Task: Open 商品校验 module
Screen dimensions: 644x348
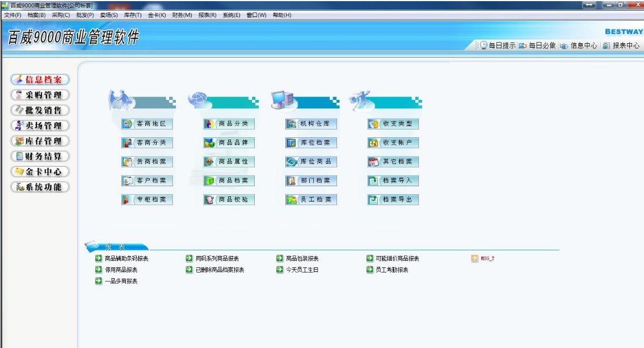Action: point(229,199)
